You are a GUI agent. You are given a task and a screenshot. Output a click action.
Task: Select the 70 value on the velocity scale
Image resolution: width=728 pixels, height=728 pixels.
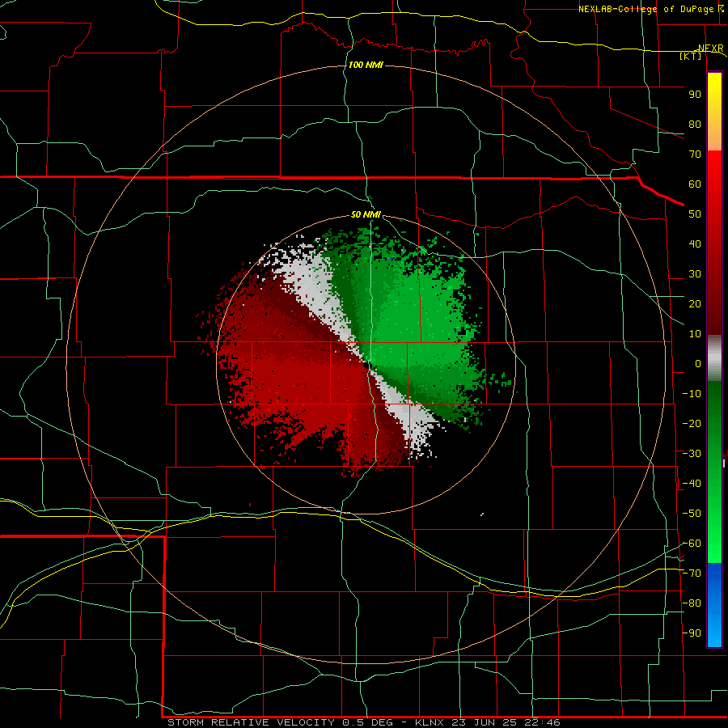[695, 154]
